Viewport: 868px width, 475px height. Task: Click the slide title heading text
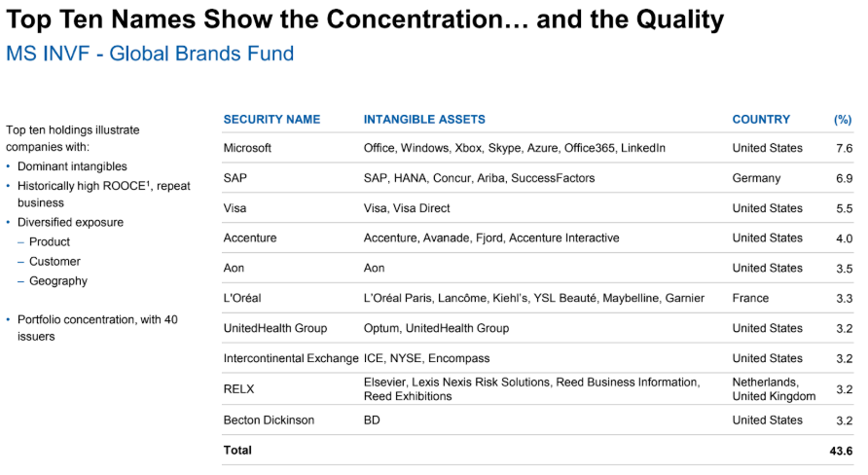(365, 19)
